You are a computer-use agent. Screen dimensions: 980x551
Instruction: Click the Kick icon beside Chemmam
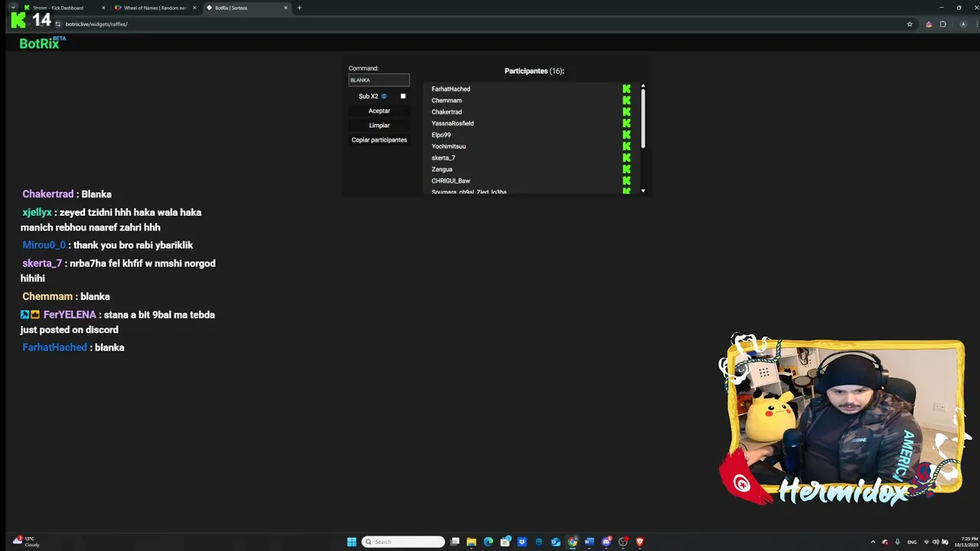click(x=626, y=100)
